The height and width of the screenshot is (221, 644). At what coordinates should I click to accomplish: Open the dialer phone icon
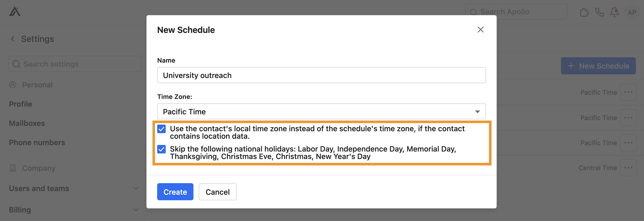click(600, 12)
